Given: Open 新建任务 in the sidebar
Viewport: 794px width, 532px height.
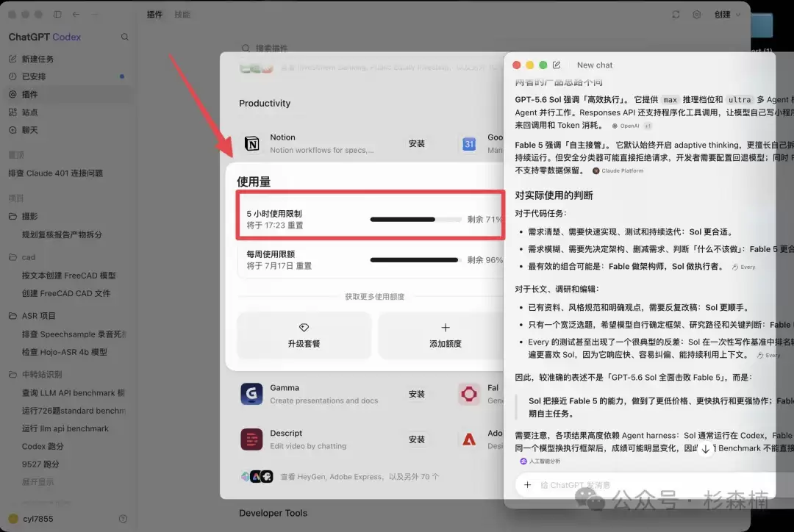Looking at the screenshot, I should 37,59.
